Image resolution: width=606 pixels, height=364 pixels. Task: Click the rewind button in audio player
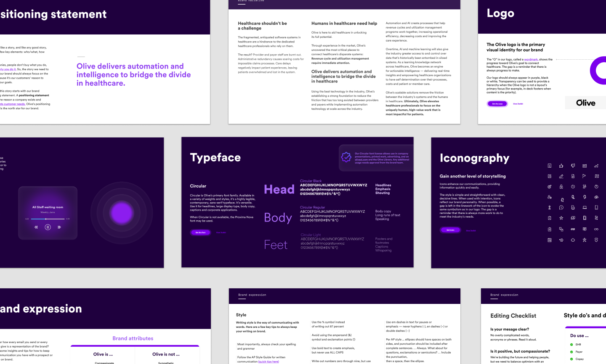(36, 227)
